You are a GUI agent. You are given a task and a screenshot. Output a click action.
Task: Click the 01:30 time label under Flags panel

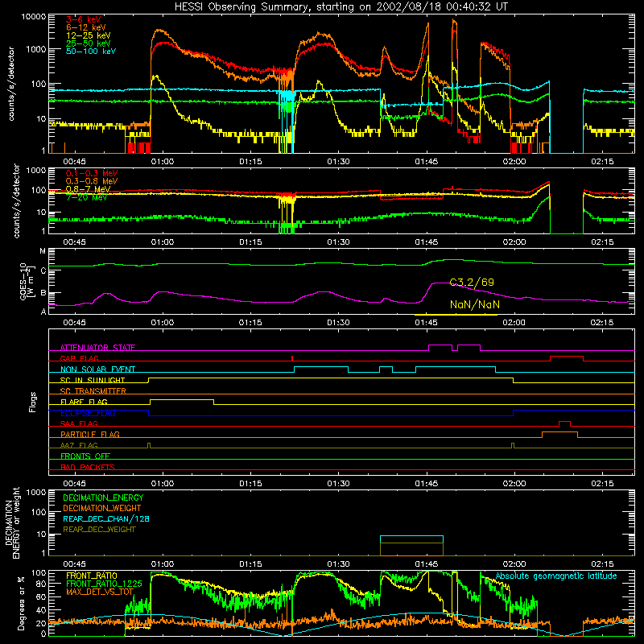(x=338, y=484)
